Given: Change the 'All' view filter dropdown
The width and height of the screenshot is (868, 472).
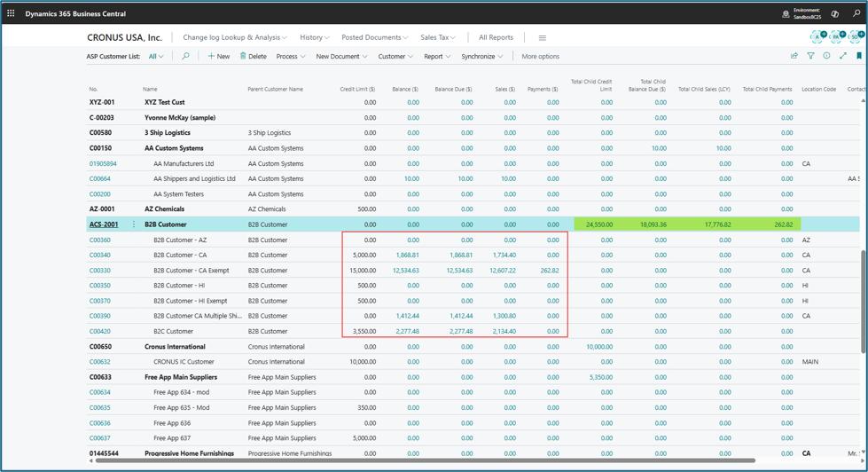Looking at the screenshot, I should [x=156, y=57].
